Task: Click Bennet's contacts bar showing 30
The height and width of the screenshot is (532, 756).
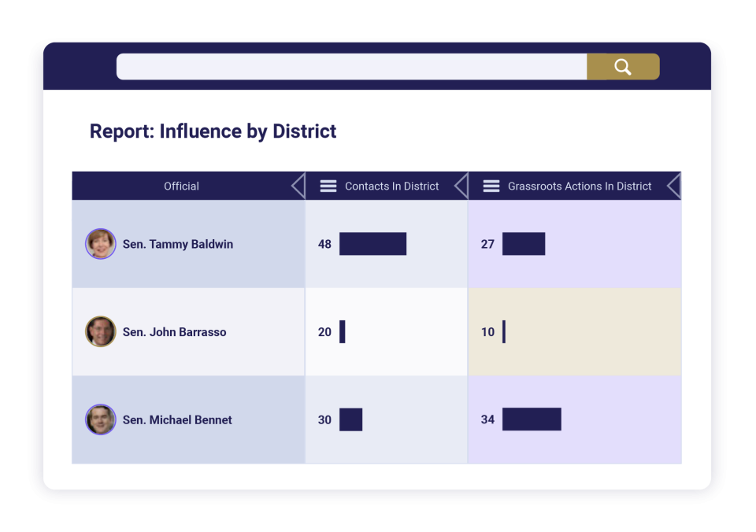Action: [x=350, y=419]
